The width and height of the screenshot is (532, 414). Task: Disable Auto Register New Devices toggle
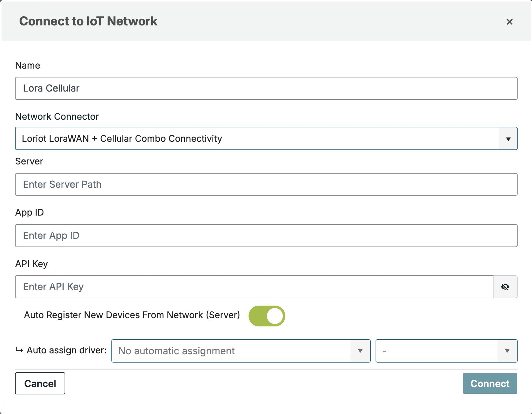pos(267,316)
